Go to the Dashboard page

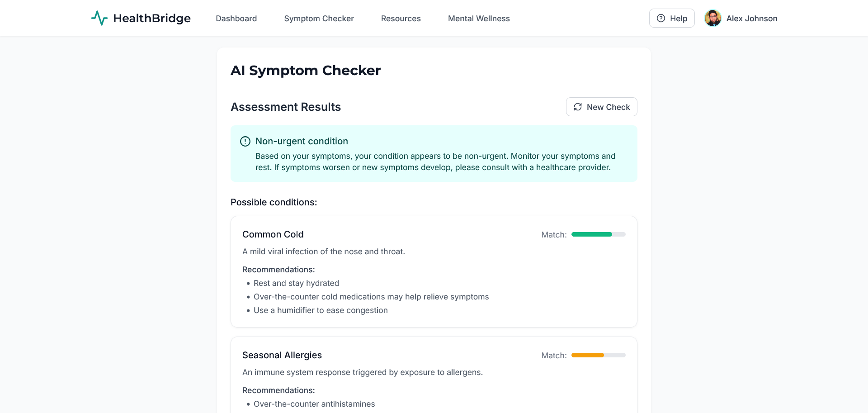tap(236, 19)
